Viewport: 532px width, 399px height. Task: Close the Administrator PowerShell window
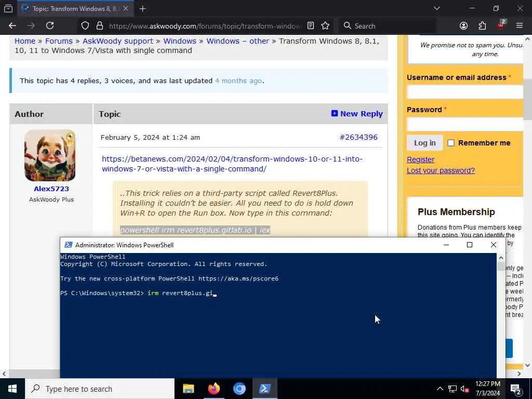494,245
